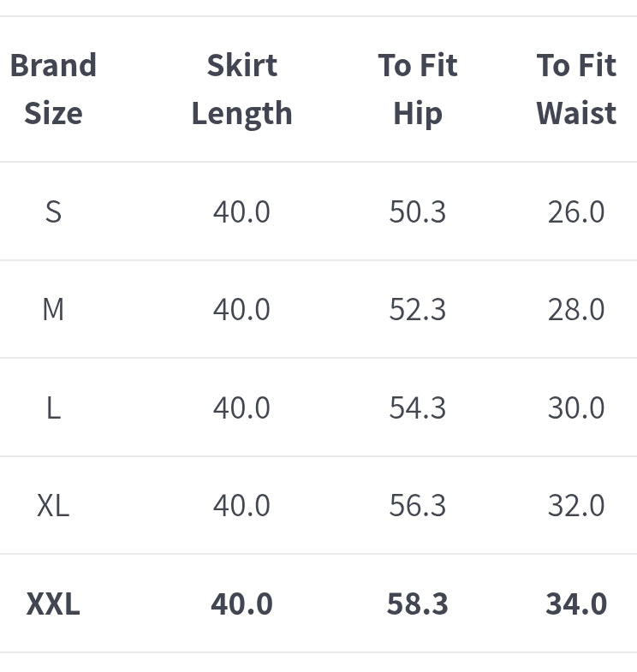Image resolution: width=637 pixels, height=672 pixels.
Task: Select the S size row label
Action: click(53, 211)
